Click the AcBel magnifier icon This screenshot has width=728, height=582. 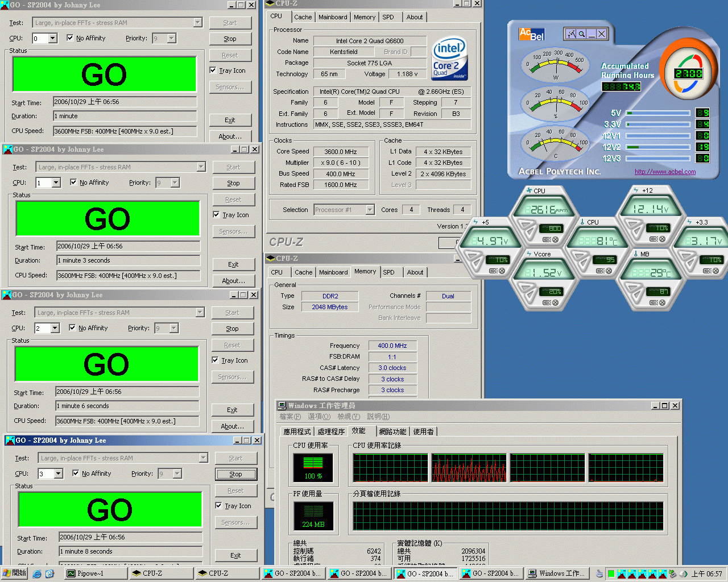click(x=581, y=34)
